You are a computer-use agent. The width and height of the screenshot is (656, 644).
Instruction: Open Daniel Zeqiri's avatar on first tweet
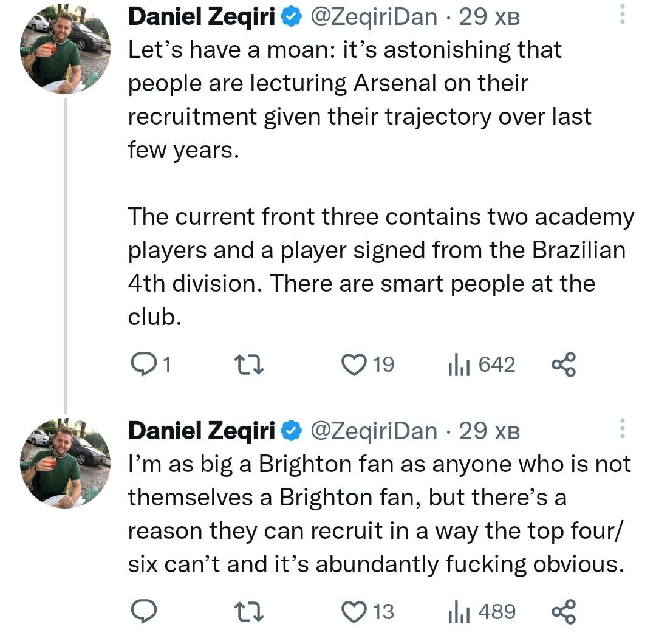(64, 51)
